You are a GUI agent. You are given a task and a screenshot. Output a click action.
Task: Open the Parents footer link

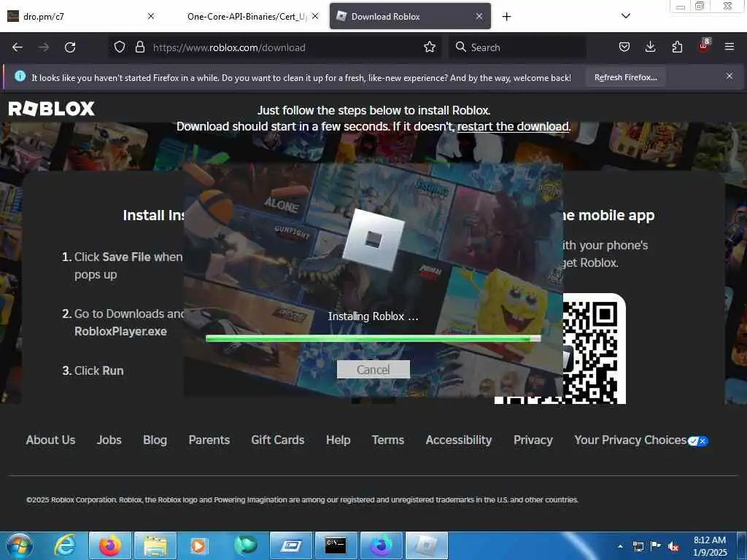point(209,440)
